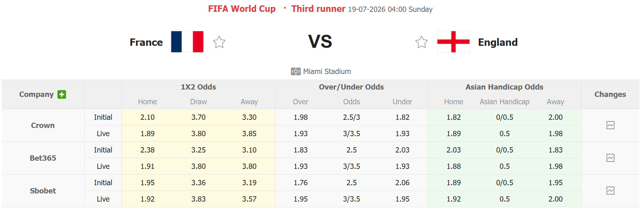
Task: Click the green plus icon beside Company
Action: pos(62,94)
